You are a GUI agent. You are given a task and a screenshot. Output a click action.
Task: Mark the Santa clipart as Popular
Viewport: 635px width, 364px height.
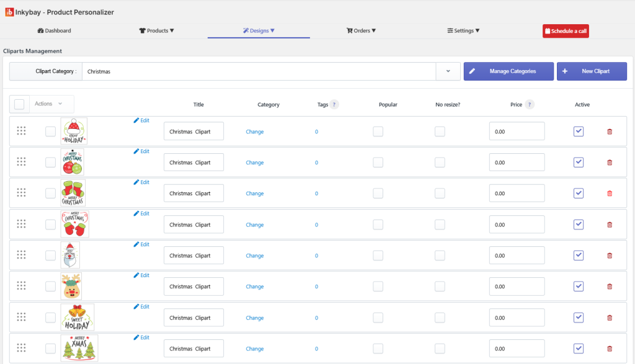(378, 255)
